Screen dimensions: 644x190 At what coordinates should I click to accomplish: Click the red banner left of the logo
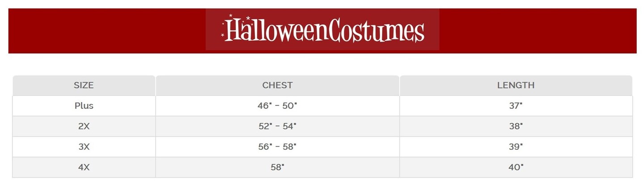coord(106,30)
